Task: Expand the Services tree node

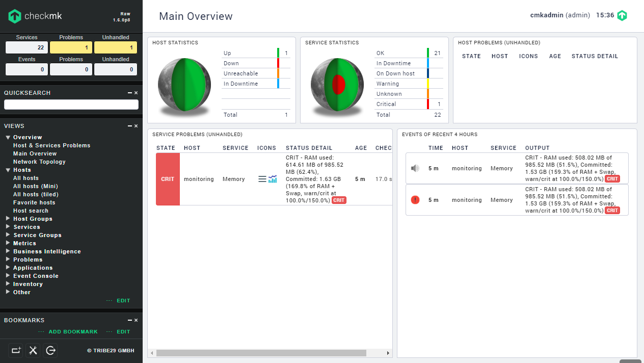Action: pos(8,227)
